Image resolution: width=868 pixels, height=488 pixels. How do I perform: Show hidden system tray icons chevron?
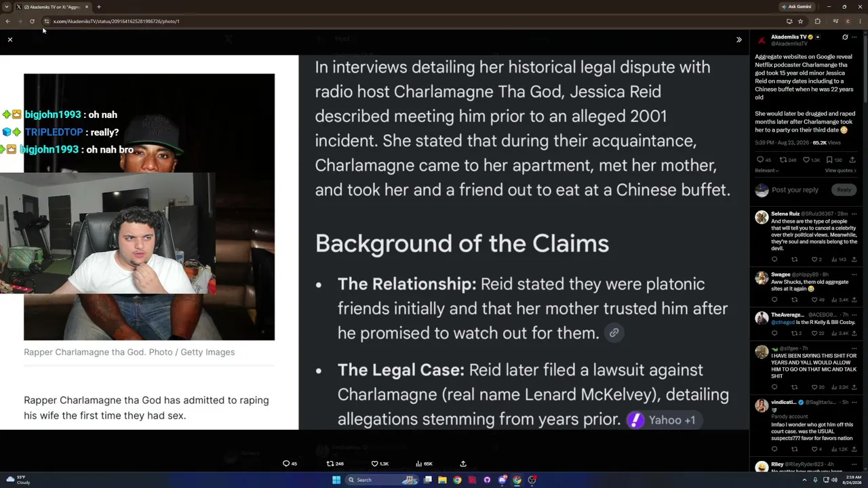(805, 480)
